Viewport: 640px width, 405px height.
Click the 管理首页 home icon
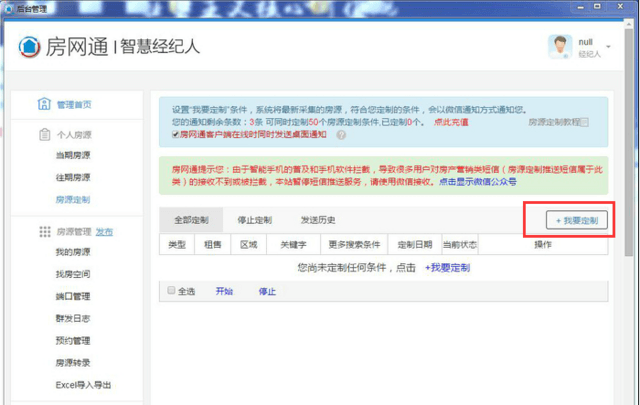(x=44, y=104)
